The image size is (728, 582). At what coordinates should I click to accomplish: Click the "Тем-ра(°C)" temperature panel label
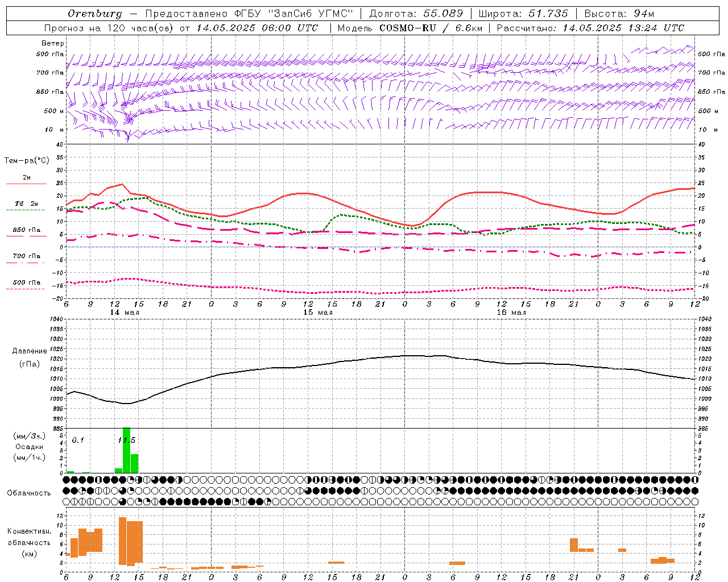(27, 161)
